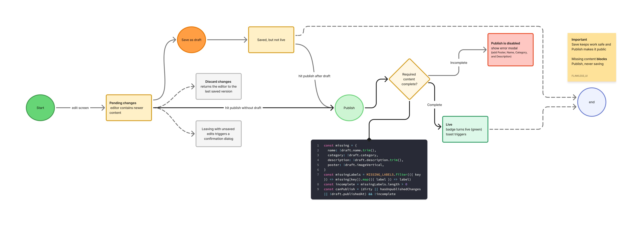
Task: Click the 'hit publish without draft' label
Action: [x=243, y=108]
